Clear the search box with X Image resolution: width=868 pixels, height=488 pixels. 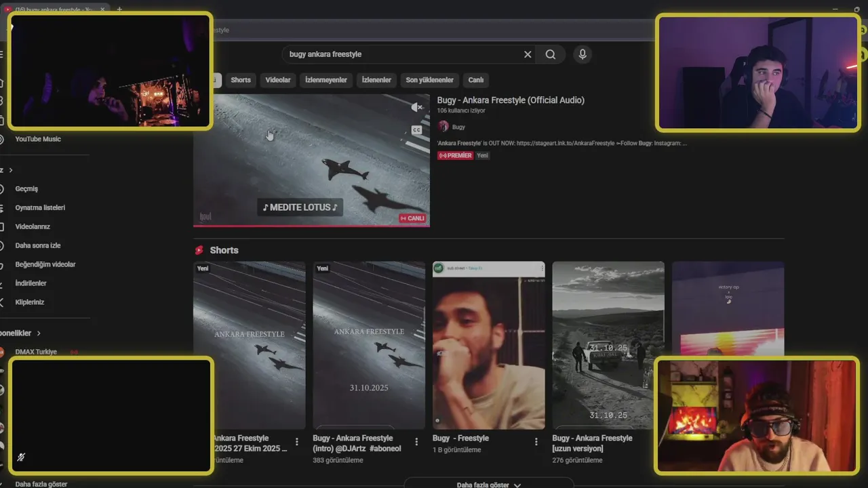[528, 54]
